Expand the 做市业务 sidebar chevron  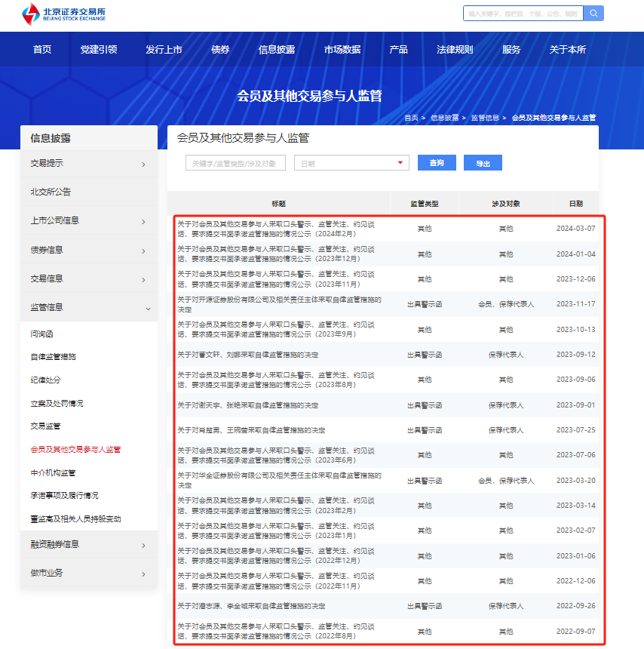(x=143, y=574)
